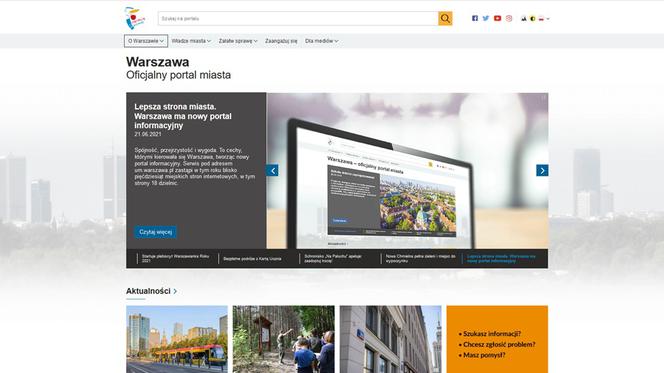
Task: Click the Czytaj więcej button
Action: tap(155, 232)
